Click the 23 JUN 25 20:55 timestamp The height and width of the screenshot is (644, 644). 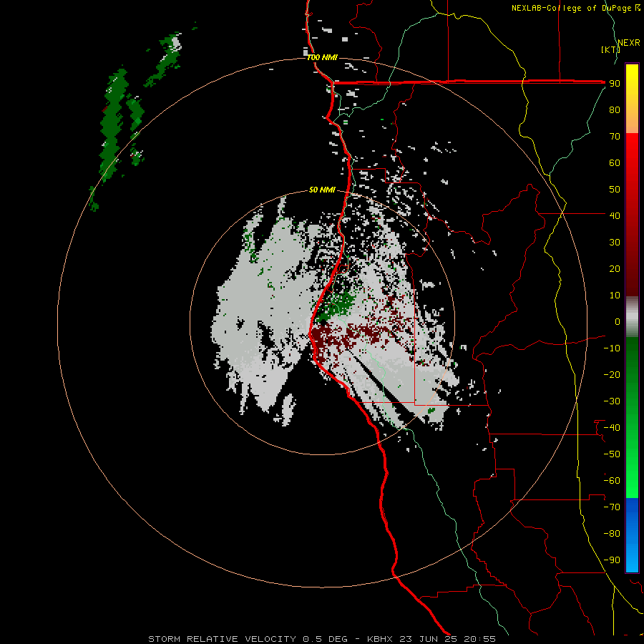point(447,639)
